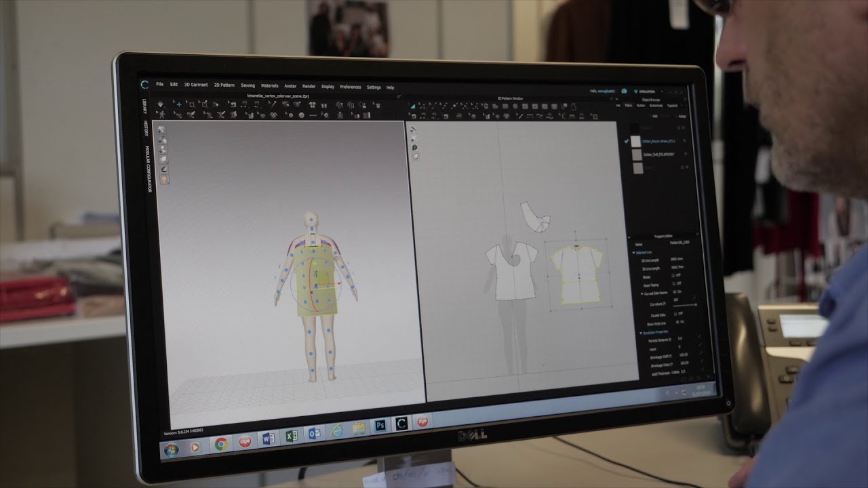Viewport: 868px width, 488px height.
Task: Open the Render menu
Action: click(x=309, y=86)
